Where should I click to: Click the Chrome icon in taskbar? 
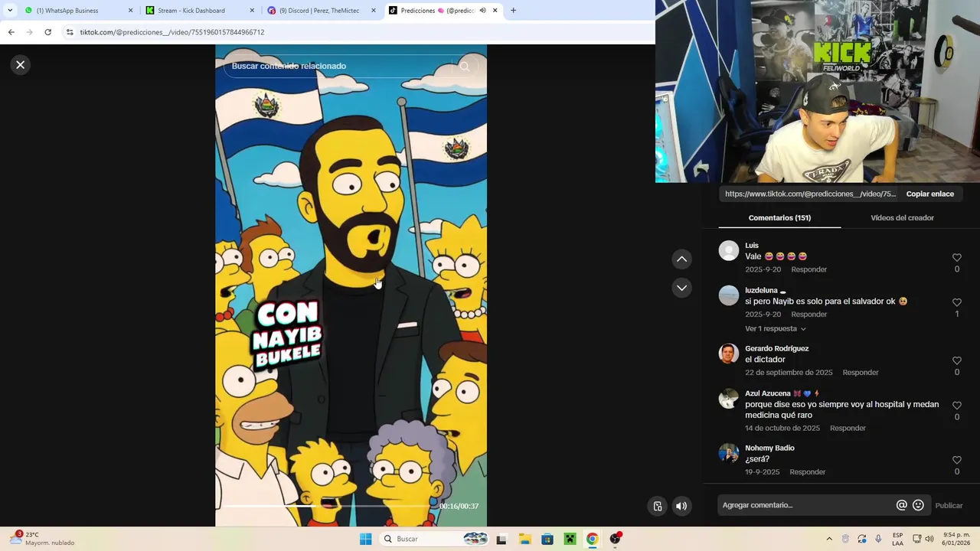click(x=592, y=539)
